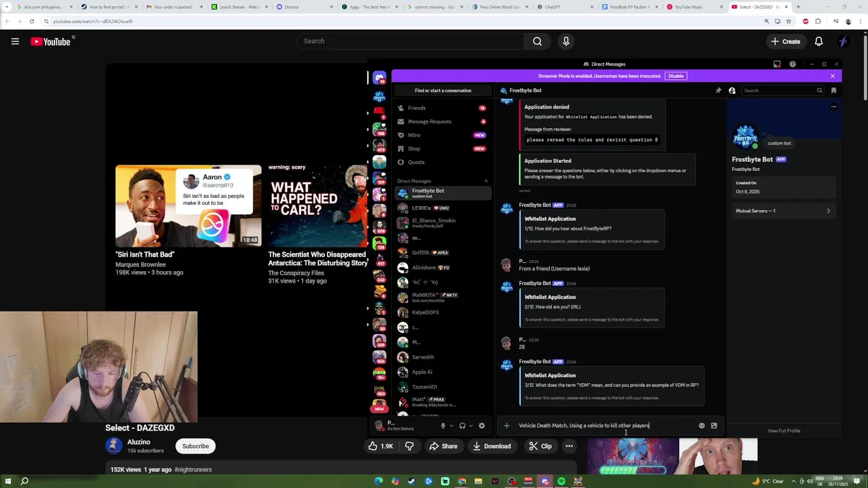Click the YouTube logo
This screenshot has width=868, height=488.
50,41
